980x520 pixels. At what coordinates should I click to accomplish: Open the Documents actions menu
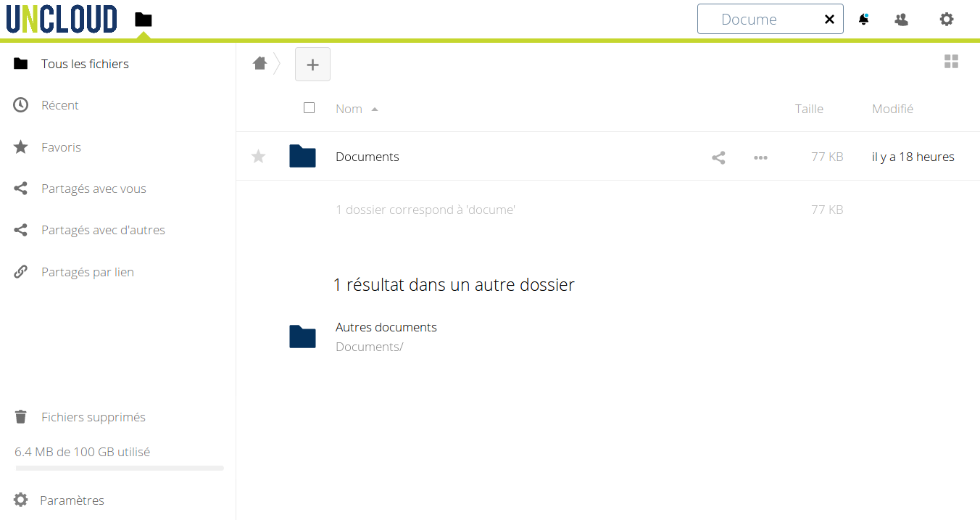coord(760,157)
